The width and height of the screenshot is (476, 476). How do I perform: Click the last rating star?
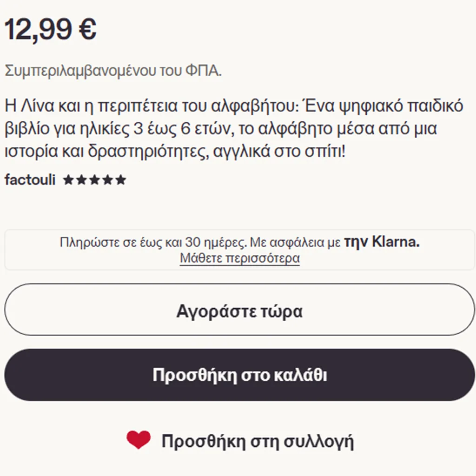[120, 180]
